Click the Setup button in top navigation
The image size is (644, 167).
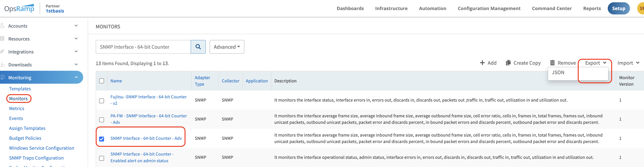618,9
